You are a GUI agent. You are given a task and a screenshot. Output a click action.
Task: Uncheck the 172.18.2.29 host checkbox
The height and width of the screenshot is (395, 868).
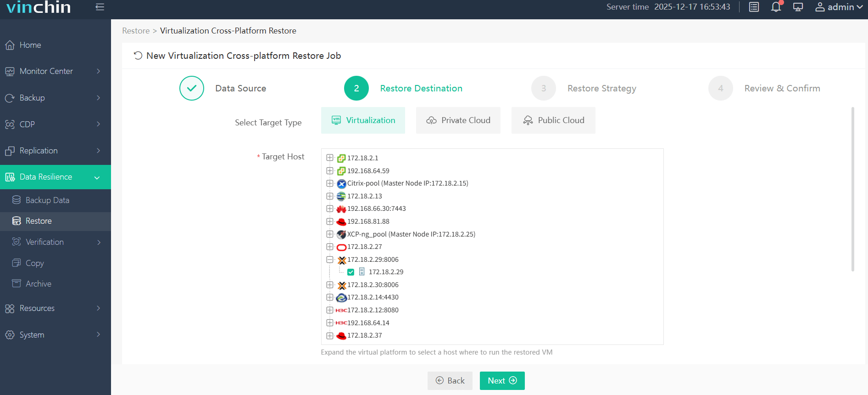351,272
